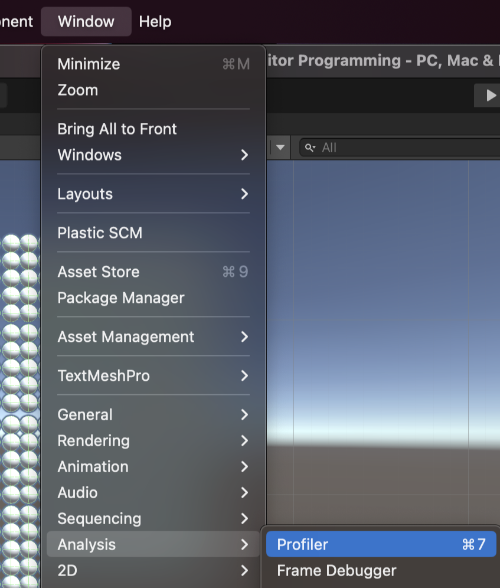This screenshot has width=500, height=588.
Task: Expand the Sequencing submenu
Action: tap(153, 519)
